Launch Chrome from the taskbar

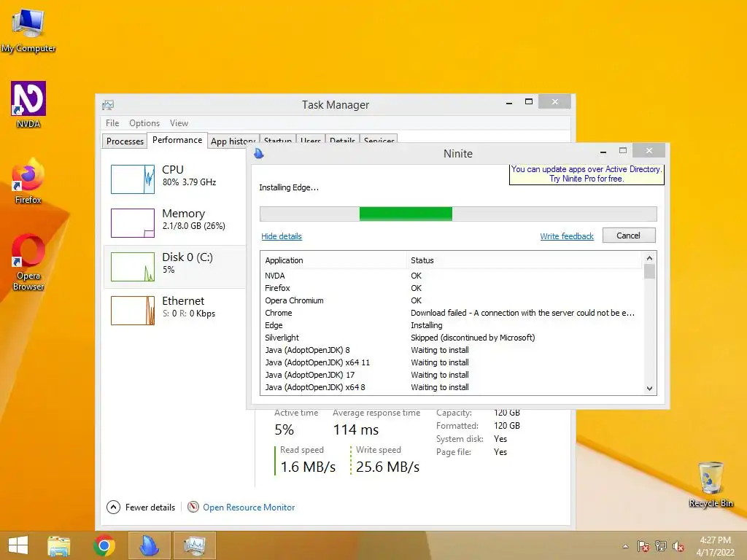(104, 545)
